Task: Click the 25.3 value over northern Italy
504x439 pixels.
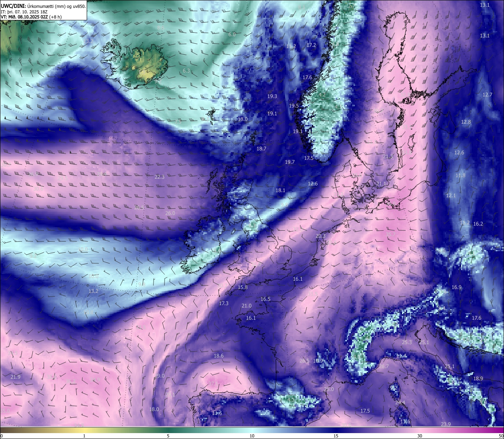Action: [407, 343]
